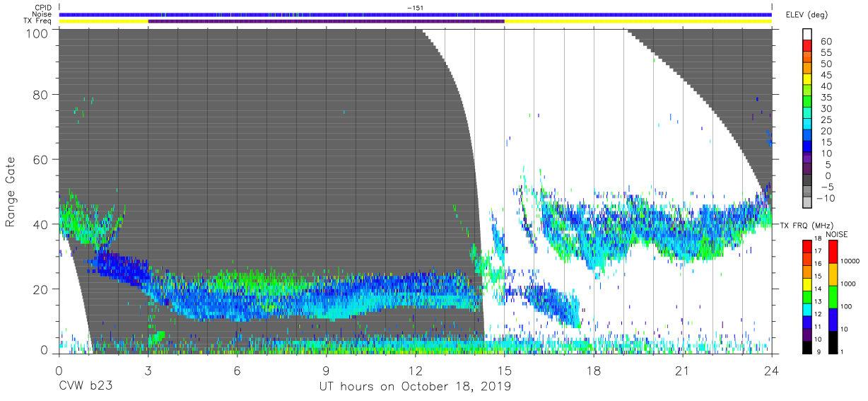Click the 12 tick on UT hours axis
This screenshot has height=401, width=868.
pyautogui.click(x=415, y=371)
